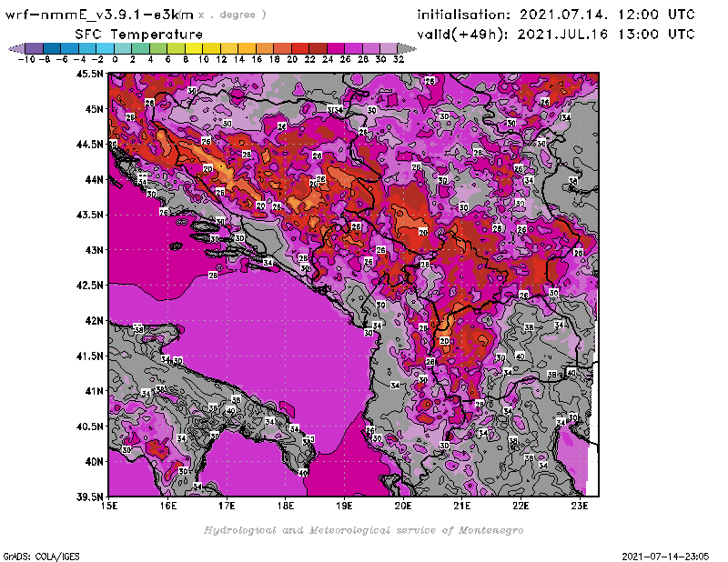Click the '12' value under the legend

[221, 59]
